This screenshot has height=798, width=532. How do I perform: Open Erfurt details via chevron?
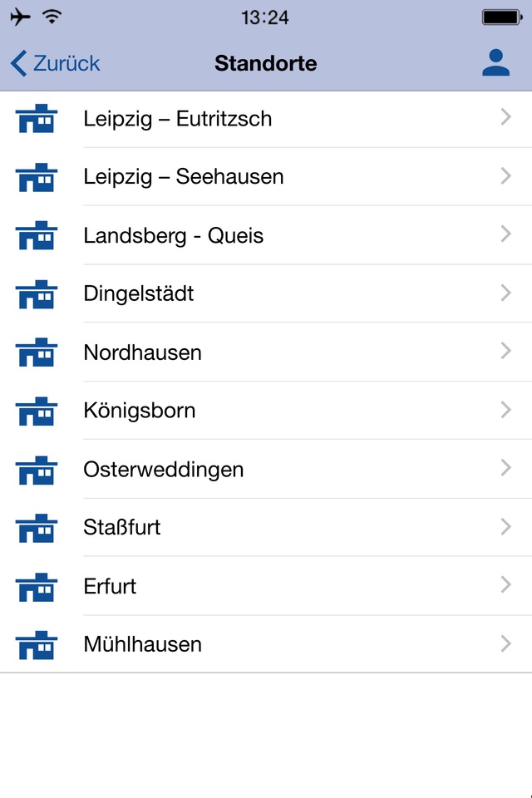[505, 585]
